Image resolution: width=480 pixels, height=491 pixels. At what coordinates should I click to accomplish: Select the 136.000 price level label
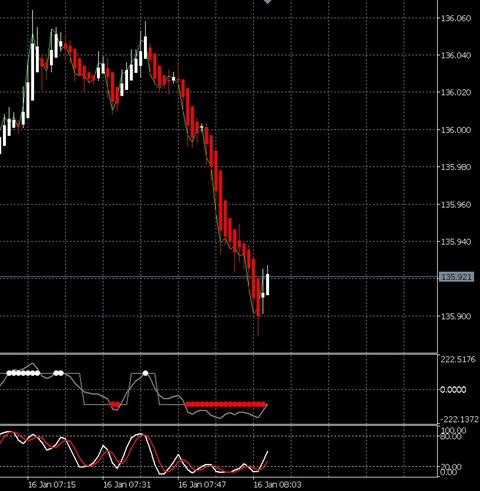(x=456, y=130)
